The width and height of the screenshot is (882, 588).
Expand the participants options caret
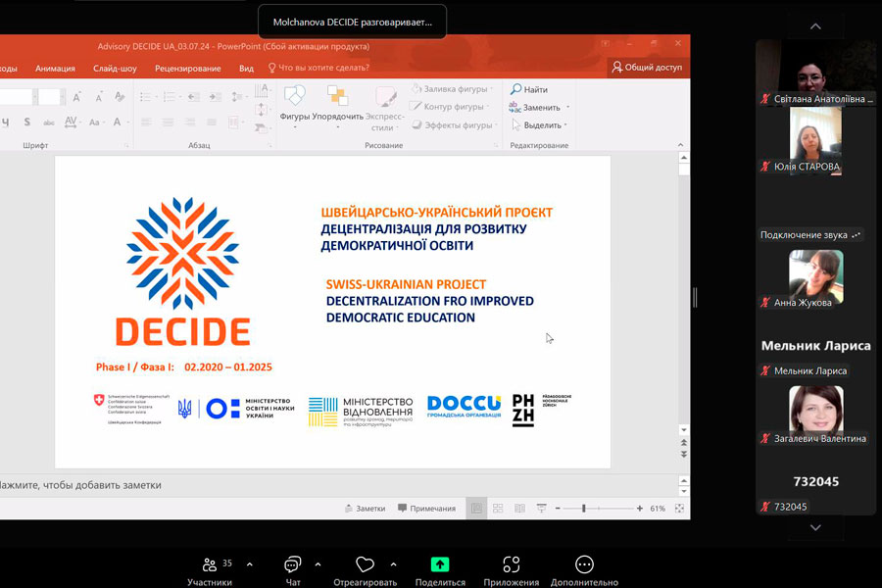[x=250, y=563]
